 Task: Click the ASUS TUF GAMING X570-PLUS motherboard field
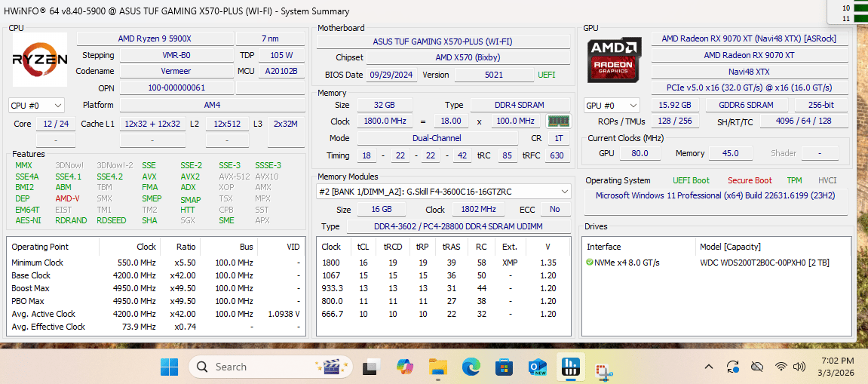click(x=443, y=41)
